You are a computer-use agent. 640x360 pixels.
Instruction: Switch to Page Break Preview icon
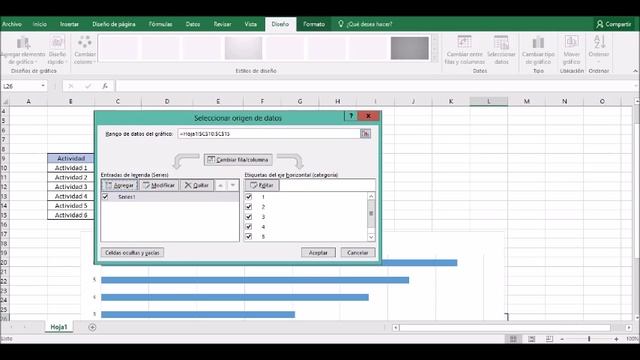pos(549,339)
